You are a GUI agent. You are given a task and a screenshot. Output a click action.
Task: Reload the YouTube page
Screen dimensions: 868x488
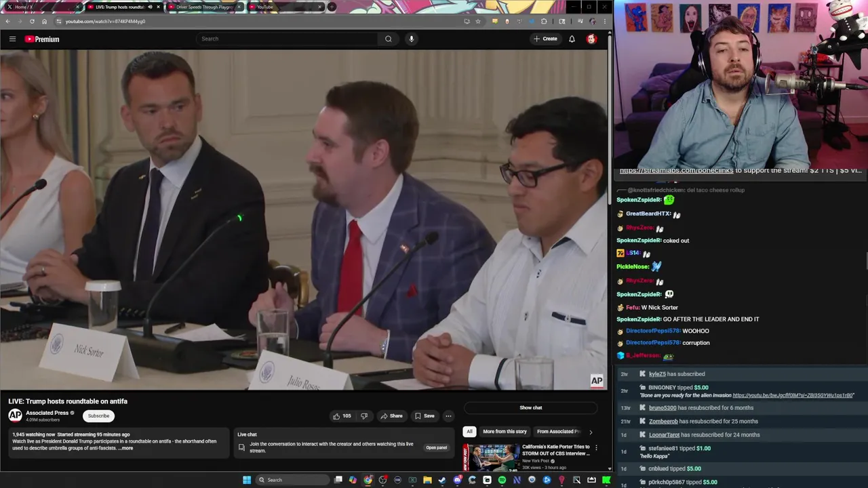32,21
